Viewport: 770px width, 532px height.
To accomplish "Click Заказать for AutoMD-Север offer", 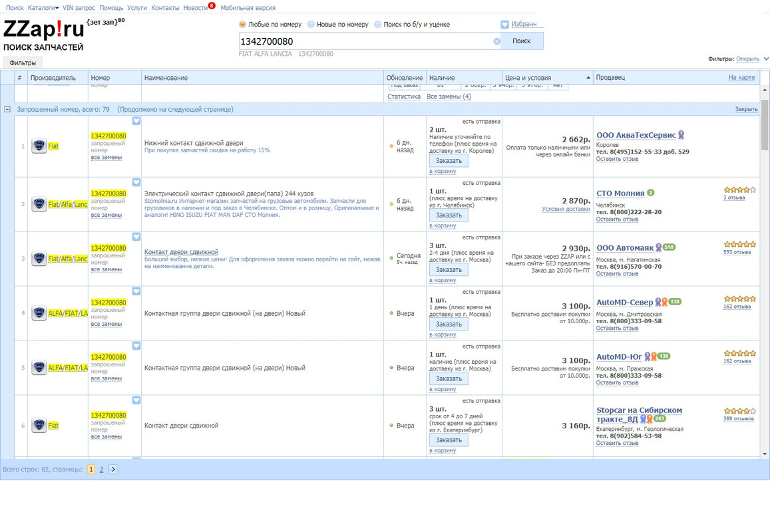I will tap(449, 324).
